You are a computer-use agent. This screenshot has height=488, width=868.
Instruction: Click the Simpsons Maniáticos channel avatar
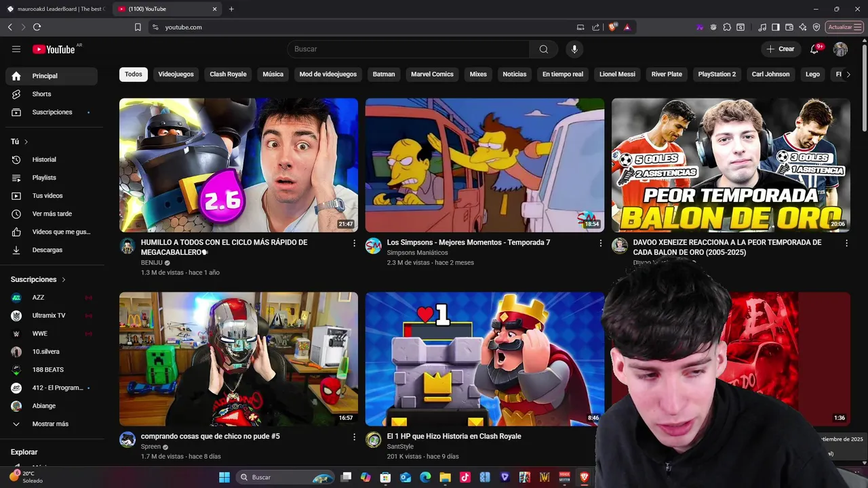pyautogui.click(x=374, y=245)
